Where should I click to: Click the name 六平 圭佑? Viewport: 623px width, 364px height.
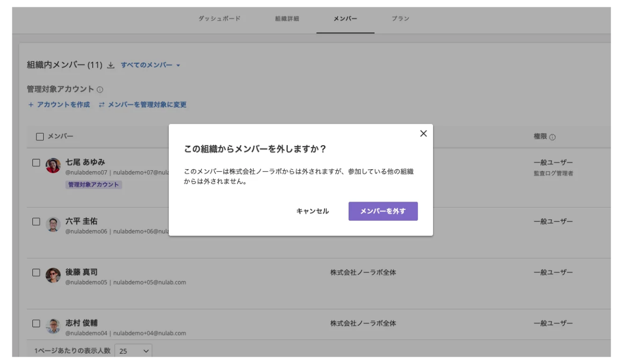click(x=81, y=221)
